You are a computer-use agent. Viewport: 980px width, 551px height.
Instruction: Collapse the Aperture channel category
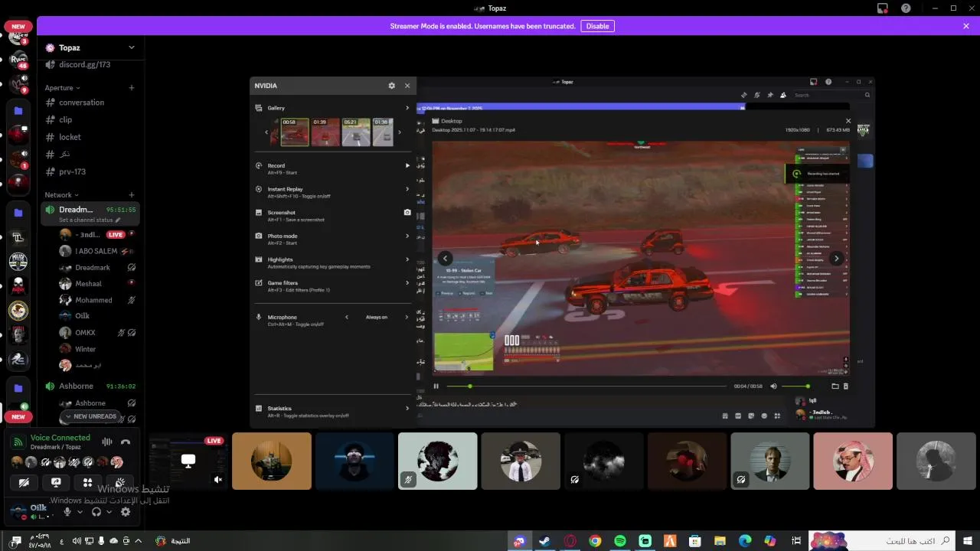63,88
